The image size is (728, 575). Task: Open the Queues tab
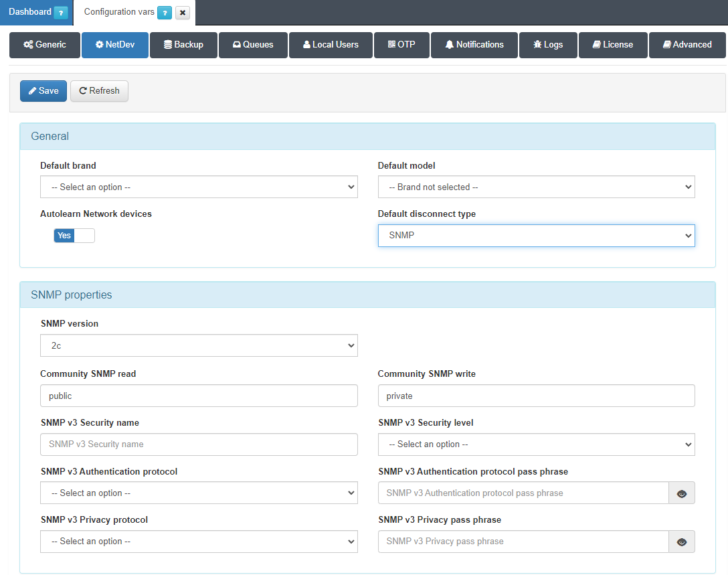253,45
